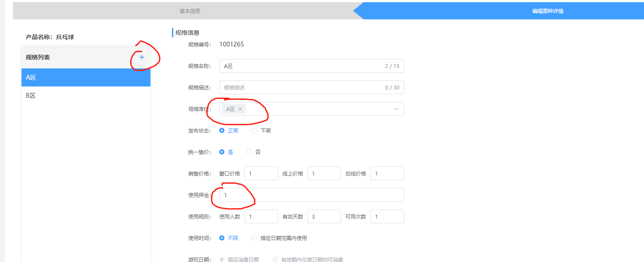Viewport: 644px width, 262px height.
Task: Click the 窗口价格 input box
Action: point(261,173)
